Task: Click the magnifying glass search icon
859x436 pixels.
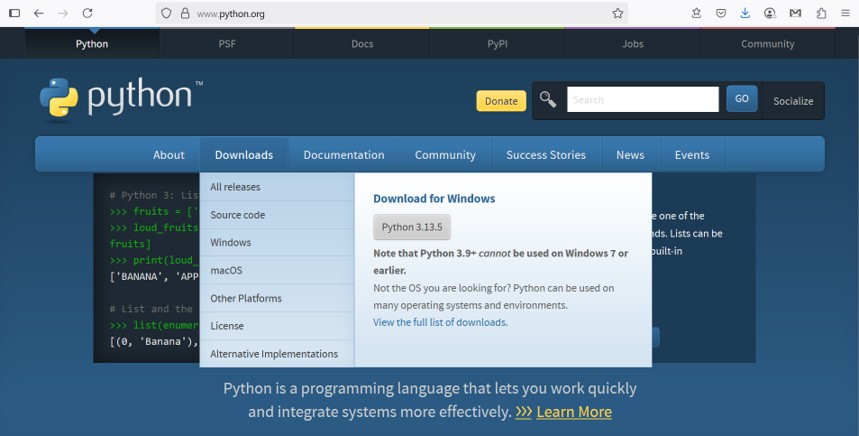Action: (548, 100)
